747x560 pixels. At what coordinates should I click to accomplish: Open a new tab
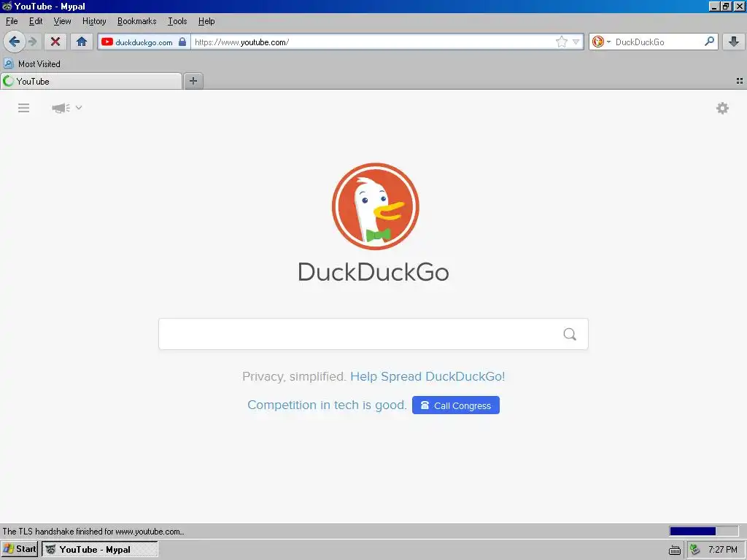[193, 81]
